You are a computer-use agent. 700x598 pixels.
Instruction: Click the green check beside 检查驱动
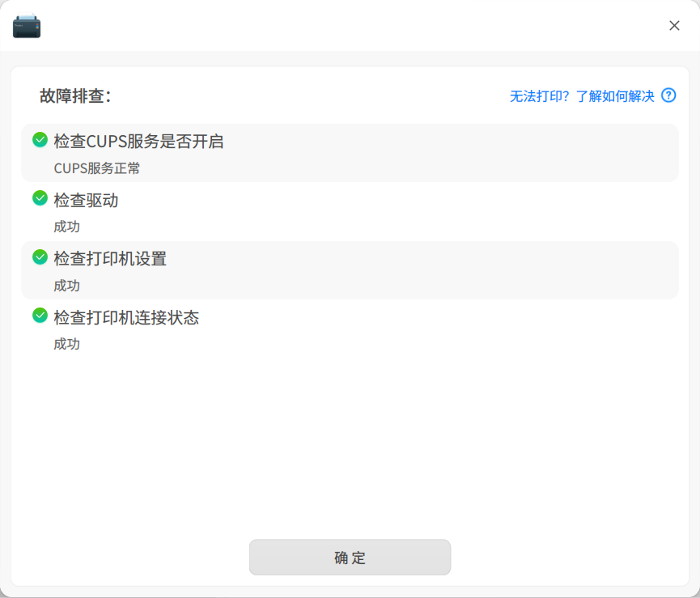40,198
